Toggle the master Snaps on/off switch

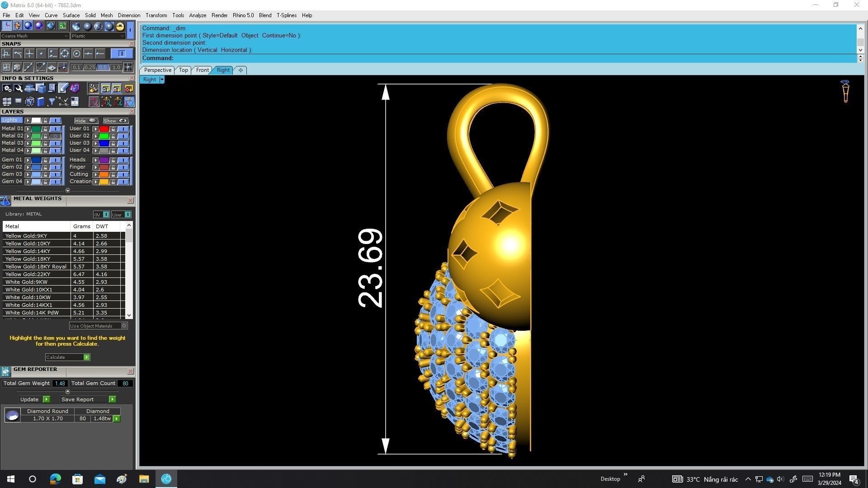coord(122,53)
